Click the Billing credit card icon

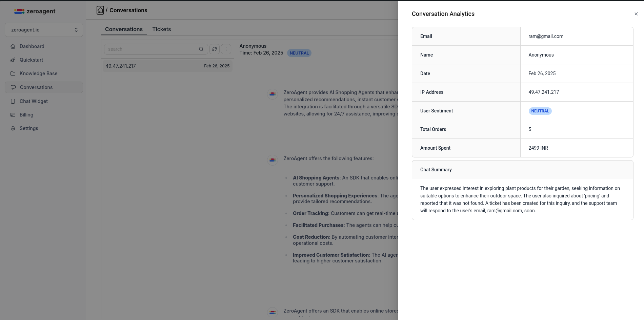click(13, 115)
